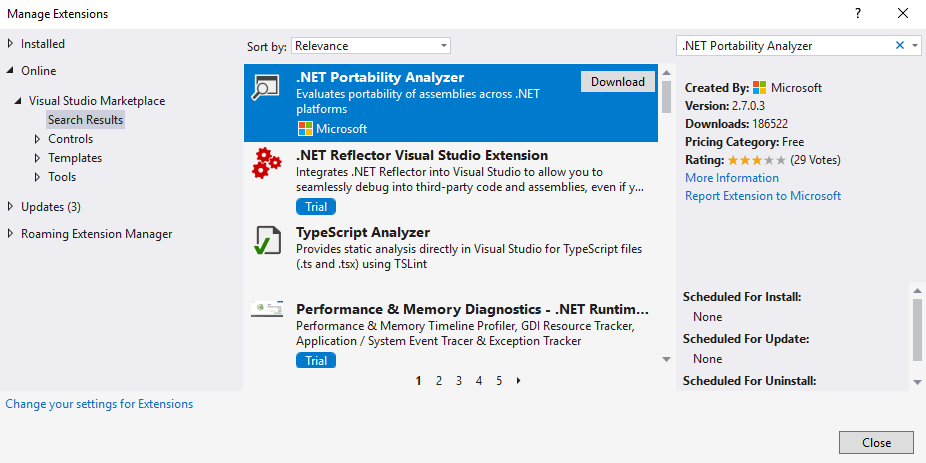Go to page 5 of results
Screen dimensions: 926x463
(499, 381)
